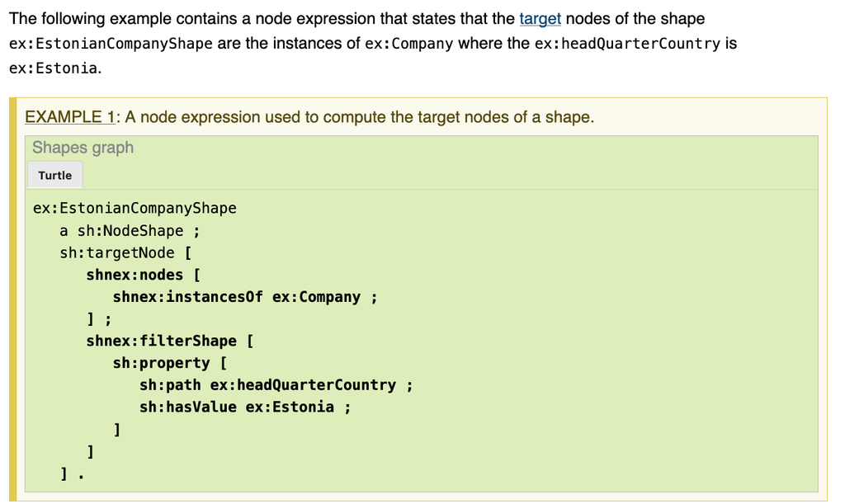The width and height of the screenshot is (845, 504).
Task: Click ex:Company in the code block
Action: pos(316,297)
